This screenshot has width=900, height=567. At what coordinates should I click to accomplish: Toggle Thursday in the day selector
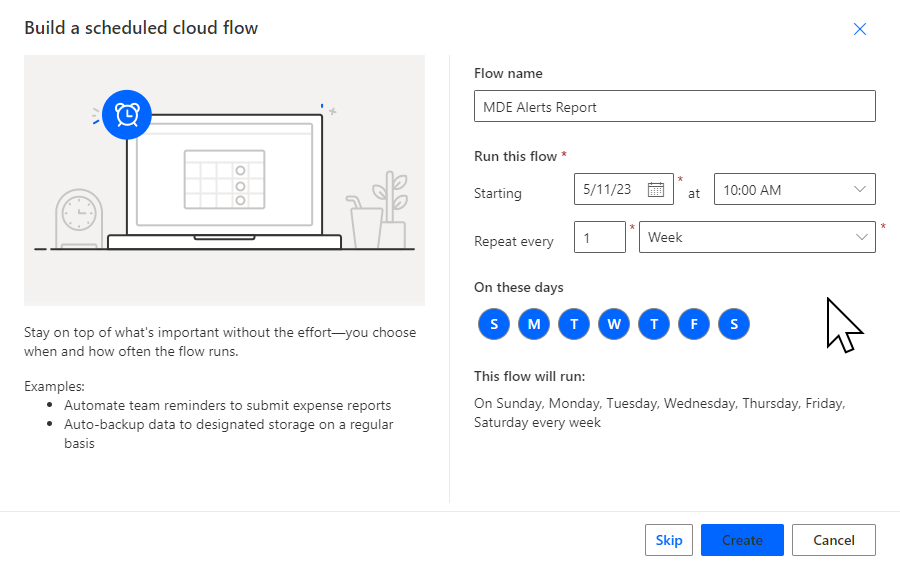click(654, 324)
